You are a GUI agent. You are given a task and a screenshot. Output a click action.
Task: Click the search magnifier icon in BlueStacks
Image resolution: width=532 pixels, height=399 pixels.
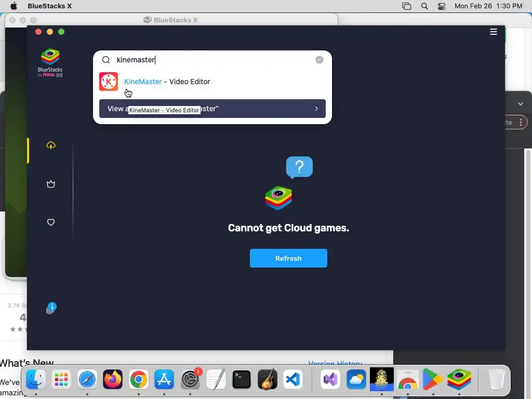click(x=106, y=60)
